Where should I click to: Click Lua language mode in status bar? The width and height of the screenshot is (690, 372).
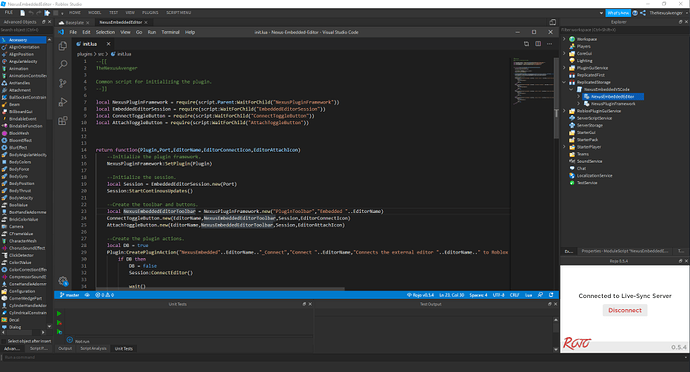tap(529, 295)
